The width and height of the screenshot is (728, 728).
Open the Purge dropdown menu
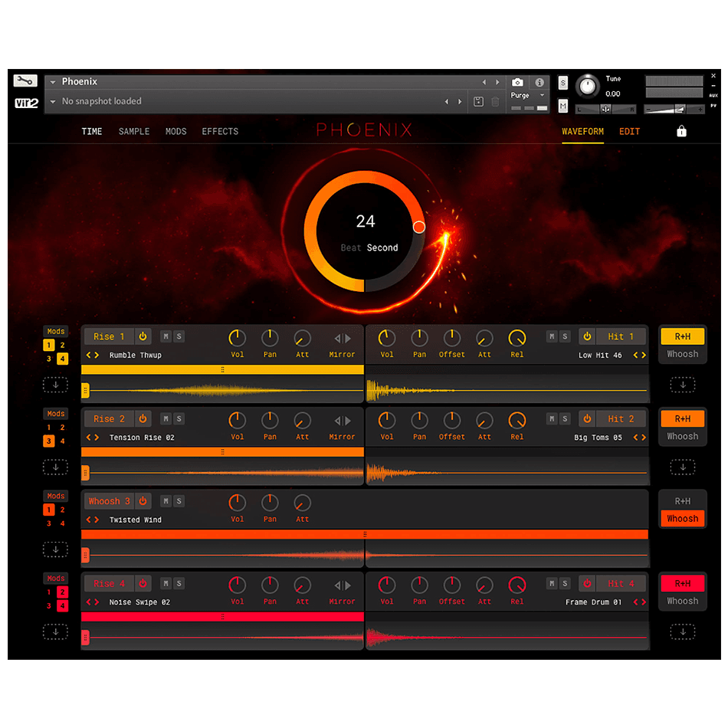pos(527,95)
